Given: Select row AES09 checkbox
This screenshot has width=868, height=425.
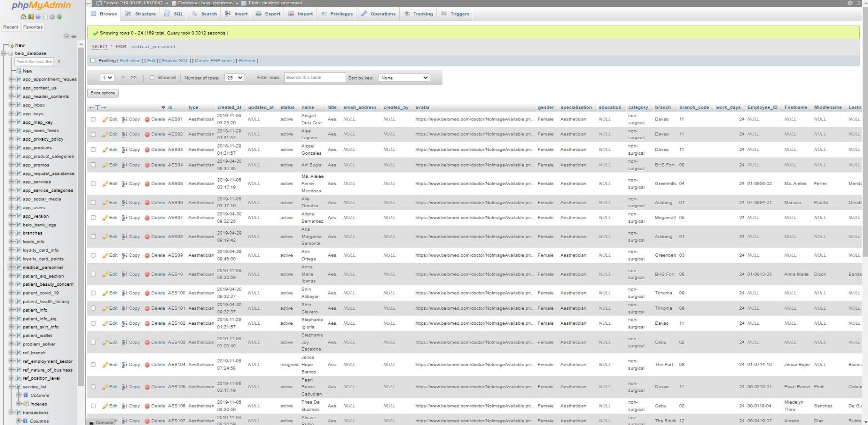Looking at the screenshot, I should coord(93,255).
